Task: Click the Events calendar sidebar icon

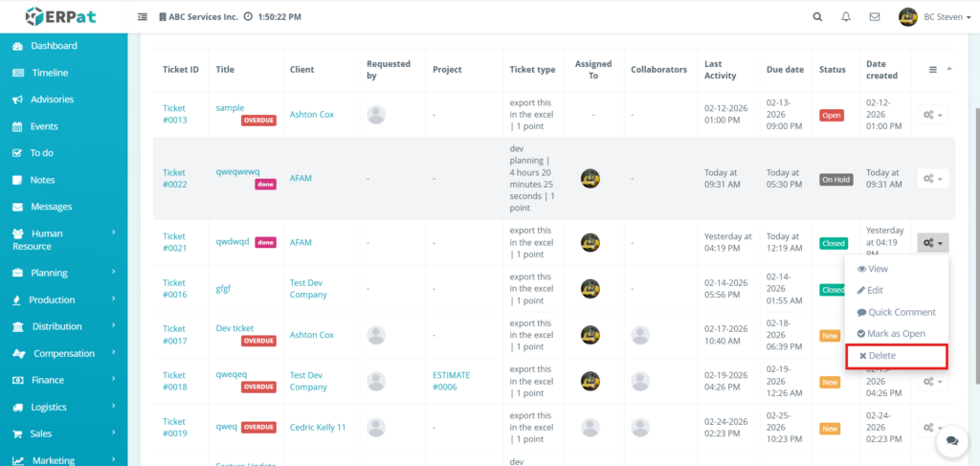Action: tap(17, 126)
